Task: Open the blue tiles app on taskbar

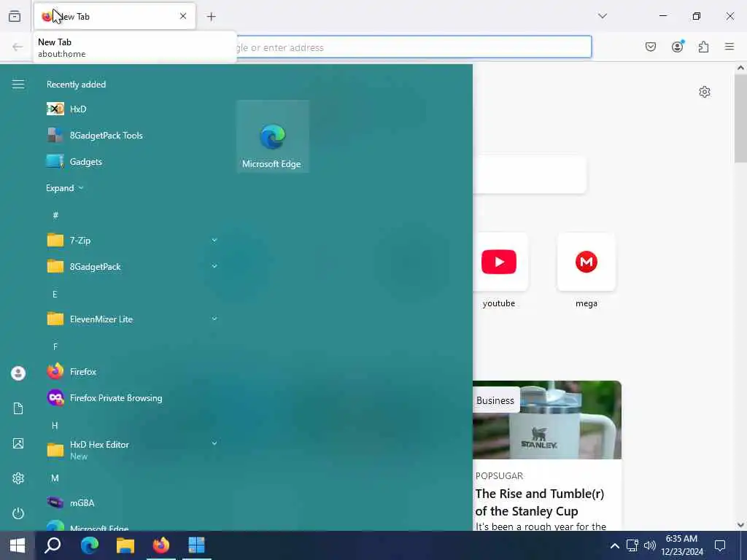Action: click(x=196, y=545)
